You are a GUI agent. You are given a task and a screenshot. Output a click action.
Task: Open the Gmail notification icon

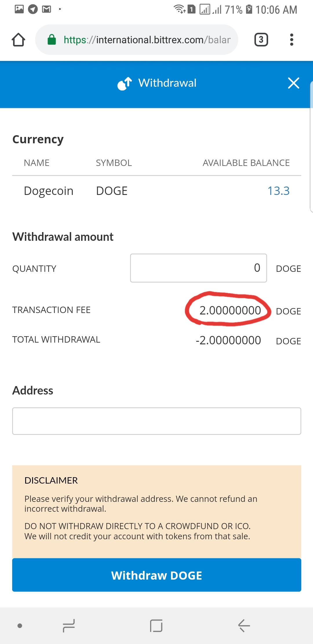click(46, 9)
